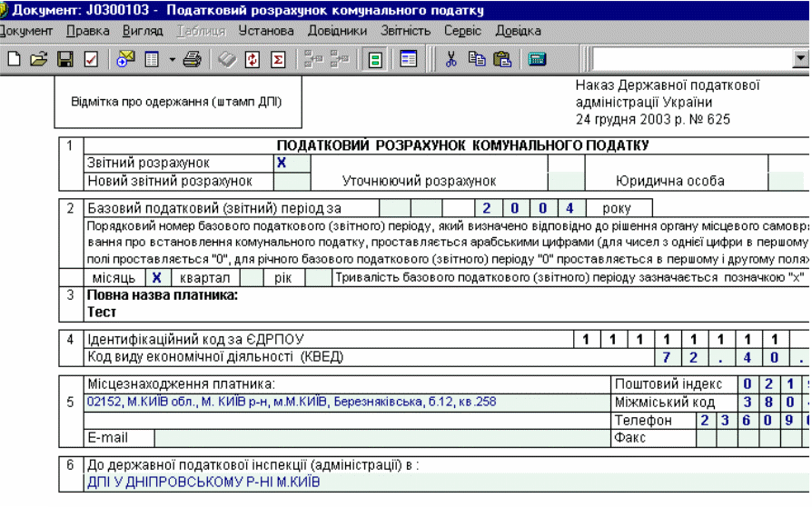Open the 'Сервіс' menu
This screenshot has width=812, height=508.
[x=462, y=30]
